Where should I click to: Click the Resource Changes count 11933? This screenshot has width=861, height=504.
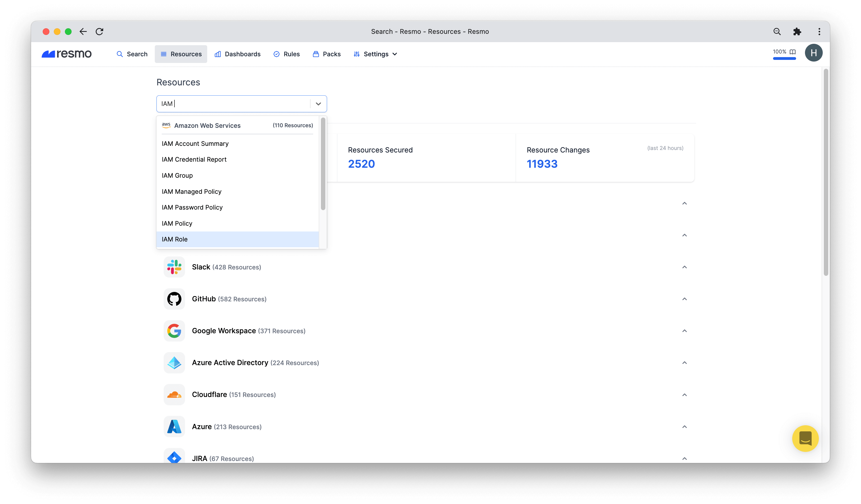click(x=542, y=164)
